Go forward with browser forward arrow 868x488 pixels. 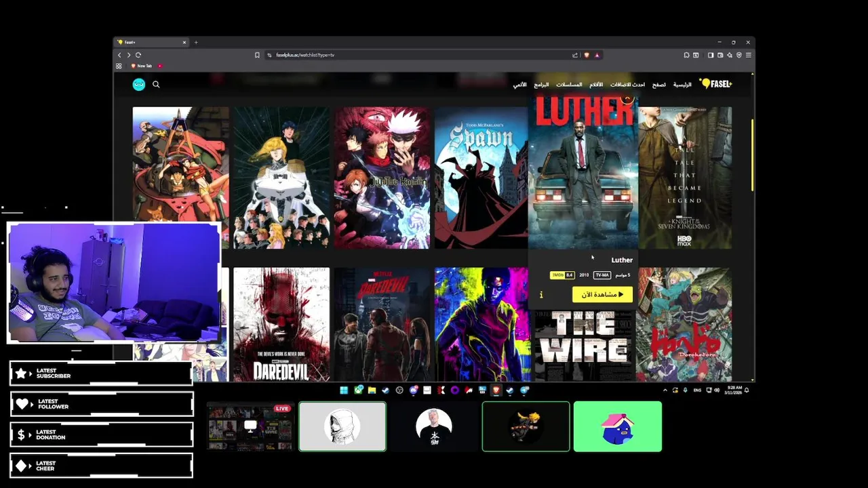click(128, 55)
